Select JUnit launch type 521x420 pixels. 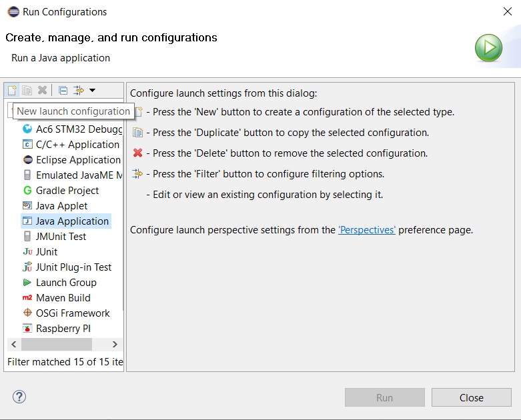(40, 252)
